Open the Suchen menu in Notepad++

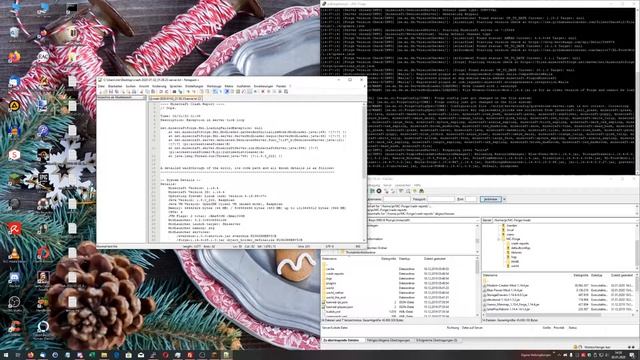(131, 86)
